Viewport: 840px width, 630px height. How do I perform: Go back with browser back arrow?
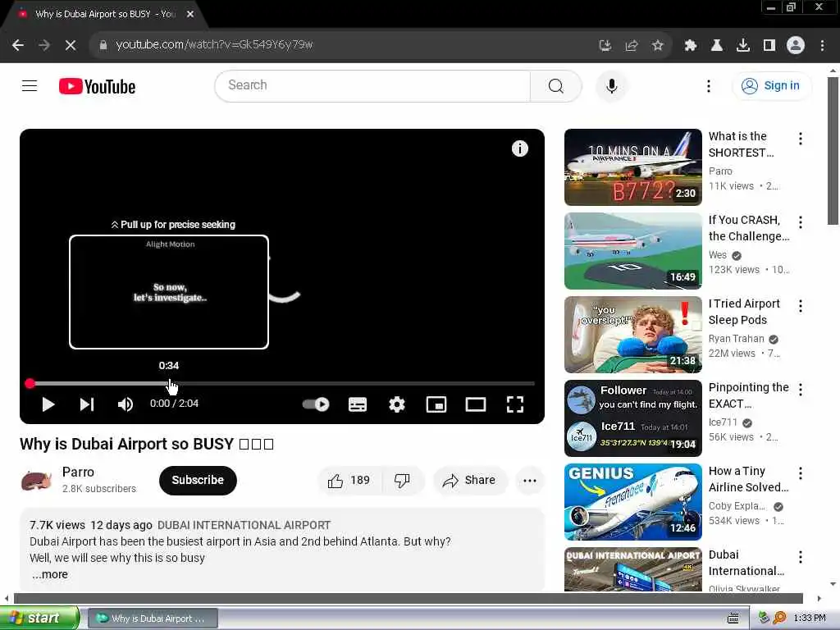point(18,45)
